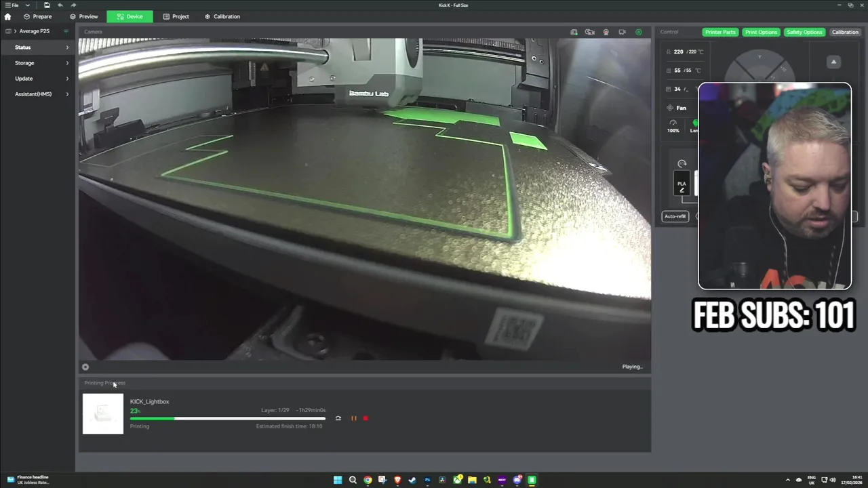The height and width of the screenshot is (488, 868).
Task: Open the Windows Start menu
Action: 338,480
